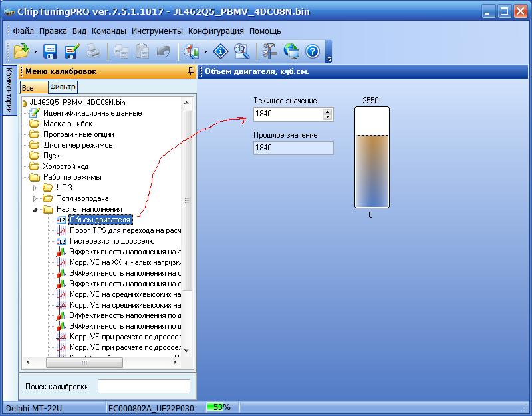Open the dropdown arrow beside the chart icon

click(x=205, y=52)
